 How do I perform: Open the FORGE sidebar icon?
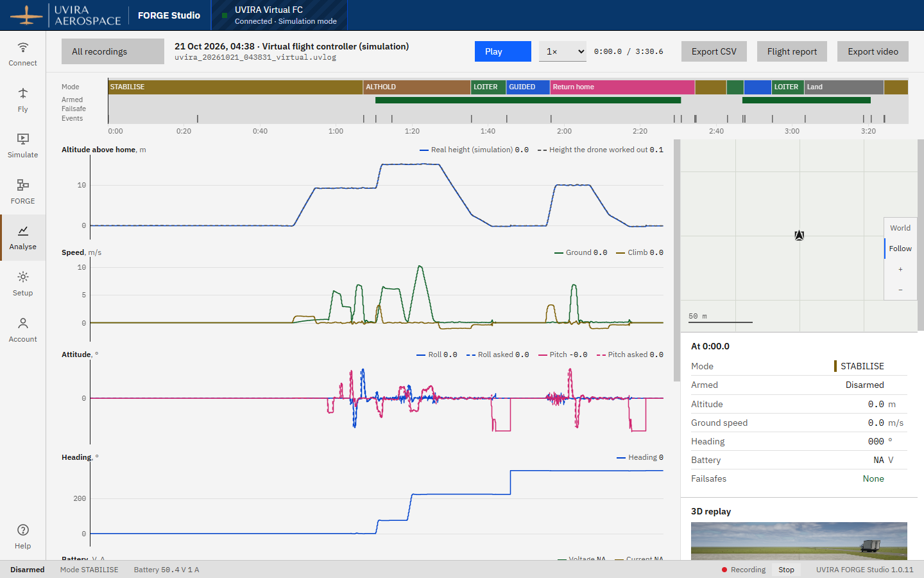point(23,192)
